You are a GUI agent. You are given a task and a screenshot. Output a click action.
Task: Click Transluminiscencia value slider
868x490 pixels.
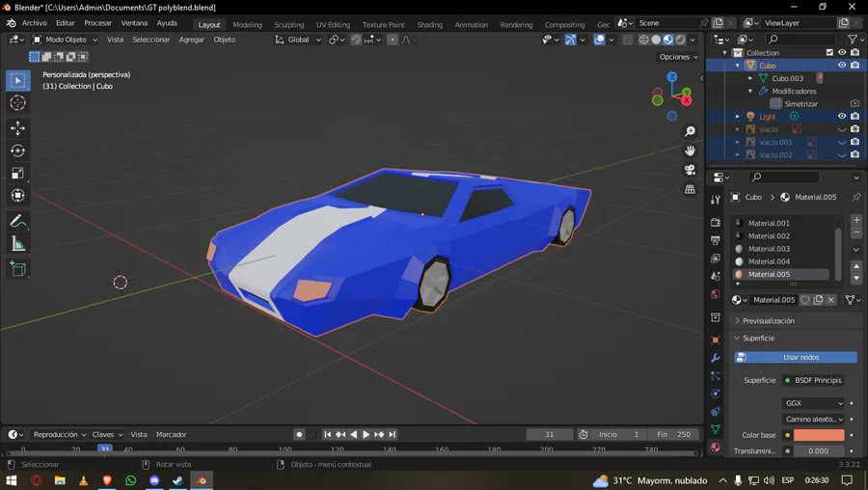click(x=819, y=451)
